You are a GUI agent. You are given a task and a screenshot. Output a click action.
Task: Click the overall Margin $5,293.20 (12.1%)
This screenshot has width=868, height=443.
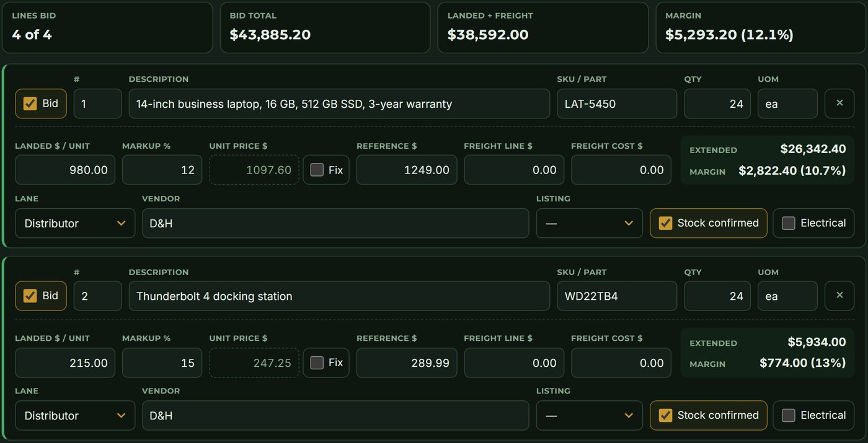pyautogui.click(x=729, y=35)
